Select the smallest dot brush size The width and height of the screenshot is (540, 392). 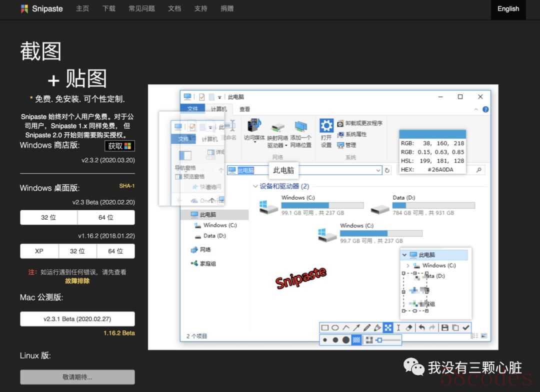(x=325, y=340)
